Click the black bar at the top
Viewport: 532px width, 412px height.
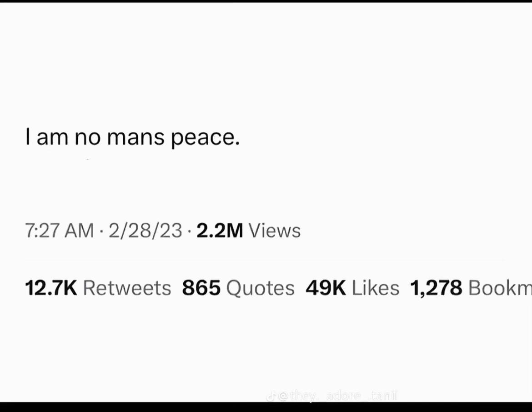pos(266,1)
